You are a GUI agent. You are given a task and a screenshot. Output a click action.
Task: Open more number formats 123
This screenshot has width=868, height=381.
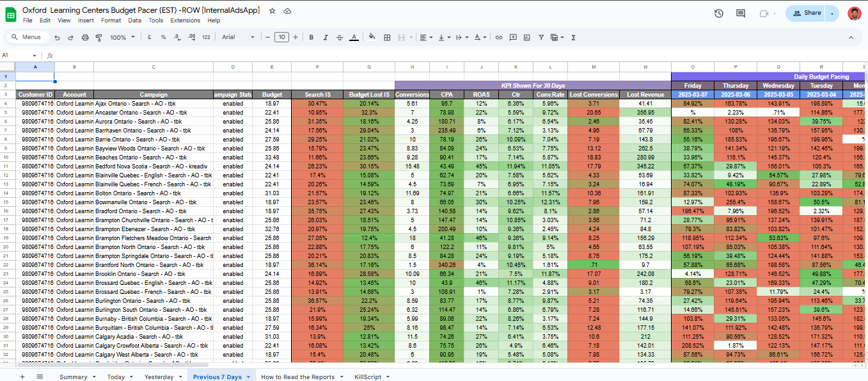pos(205,38)
